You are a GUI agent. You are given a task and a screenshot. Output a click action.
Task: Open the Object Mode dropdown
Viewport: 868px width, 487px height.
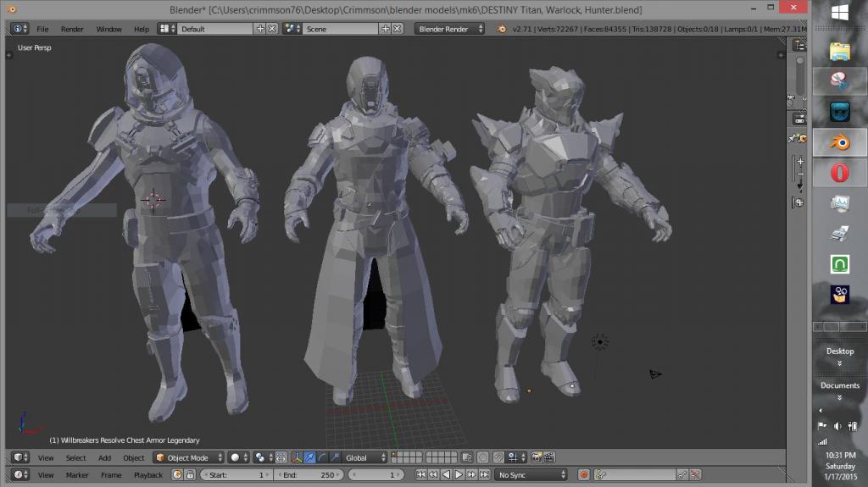coord(187,457)
